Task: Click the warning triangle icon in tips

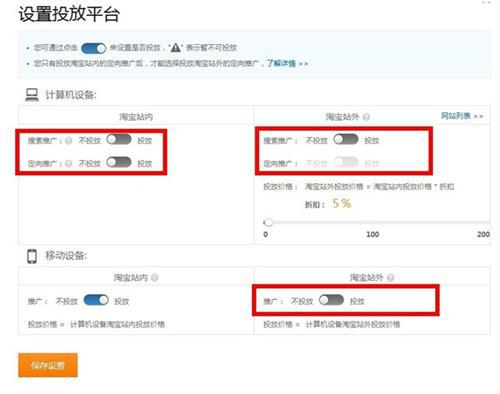Action: [x=176, y=48]
